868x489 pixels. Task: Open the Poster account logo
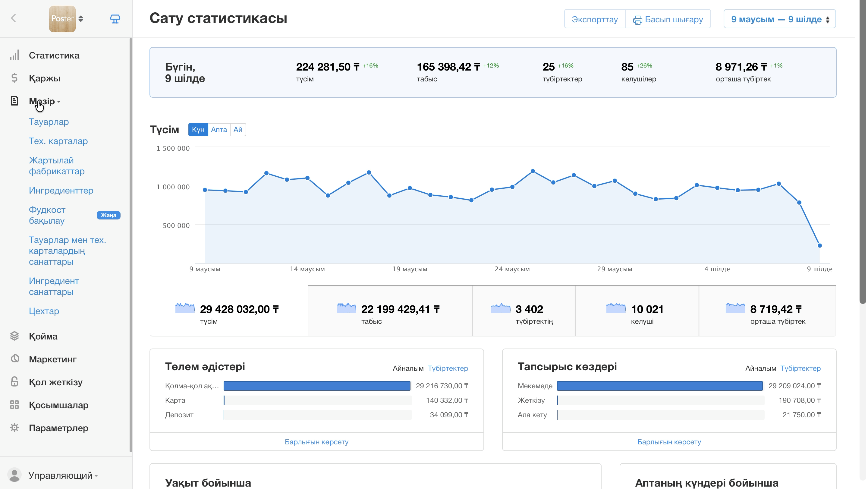click(62, 19)
